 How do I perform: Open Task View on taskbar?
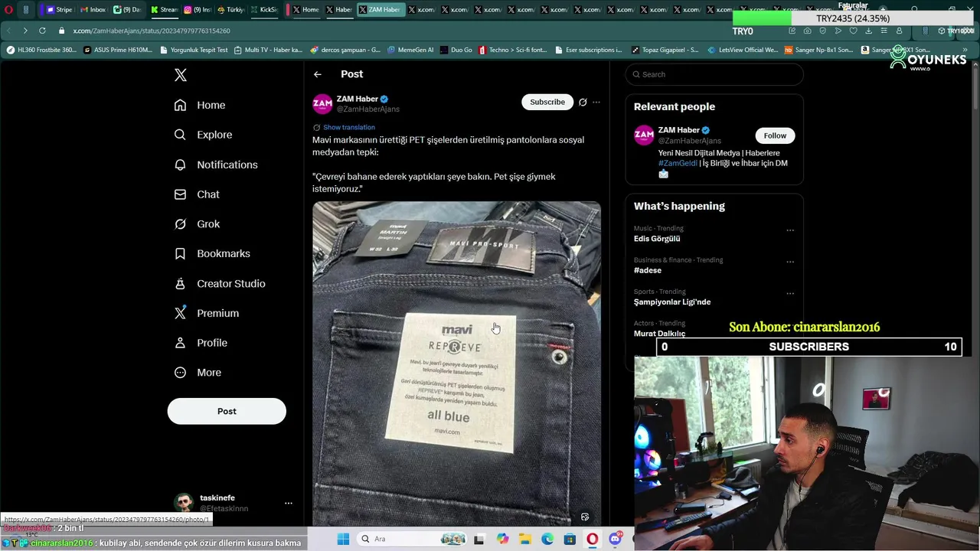479,539
